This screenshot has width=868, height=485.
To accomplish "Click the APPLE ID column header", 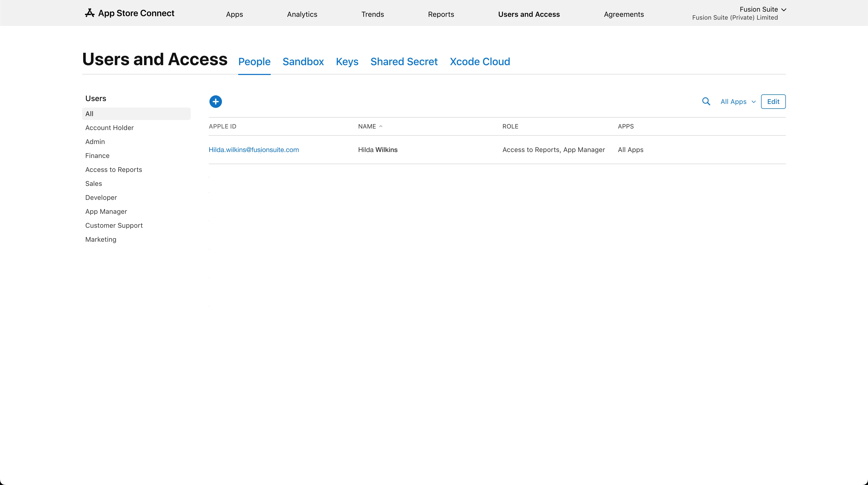I will click(222, 126).
